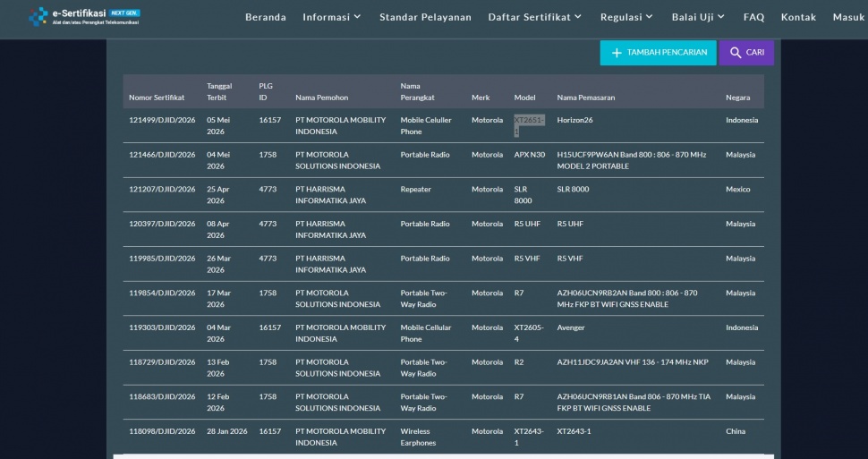Click the 05 Mei 2026 date cell

point(218,125)
